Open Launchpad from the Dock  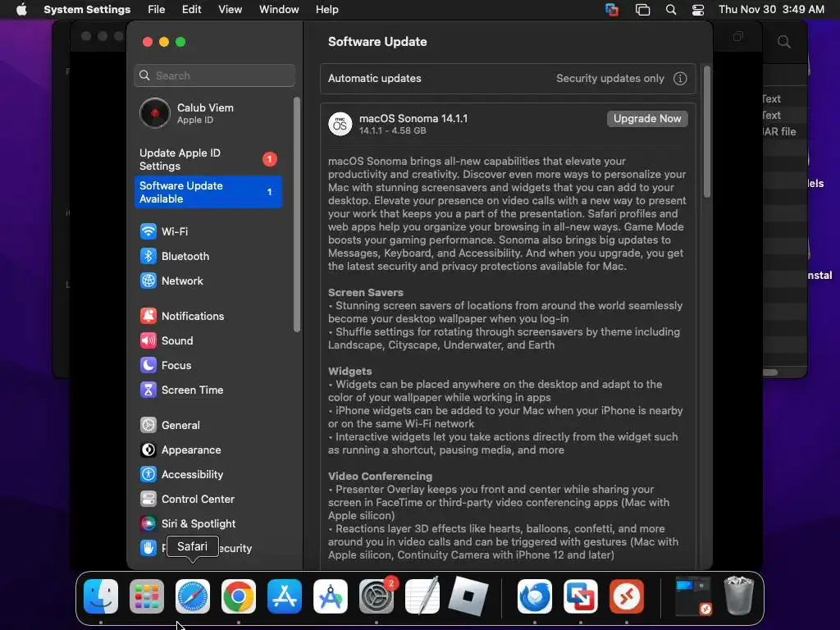click(147, 596)
